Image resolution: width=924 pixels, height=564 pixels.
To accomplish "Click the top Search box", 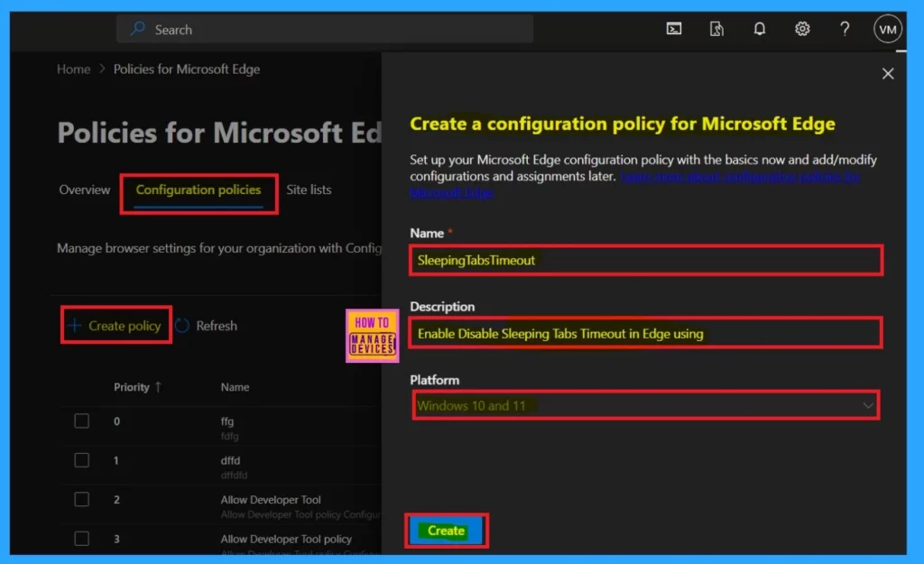I will point(325,29).
